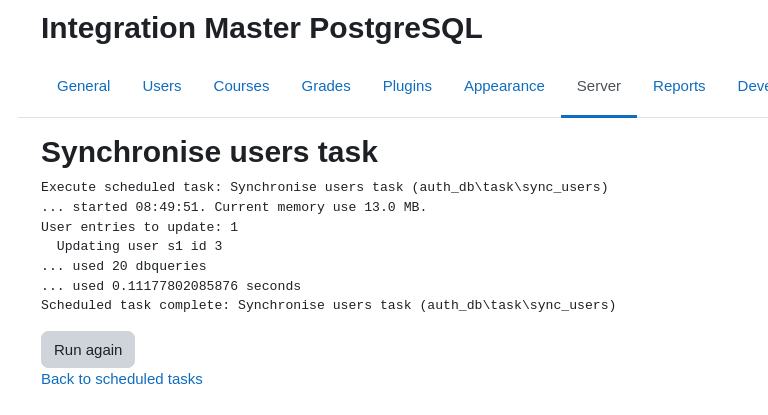Click 'Updating user s1 id 3' line
768x415 pixels.
(139, 246)
